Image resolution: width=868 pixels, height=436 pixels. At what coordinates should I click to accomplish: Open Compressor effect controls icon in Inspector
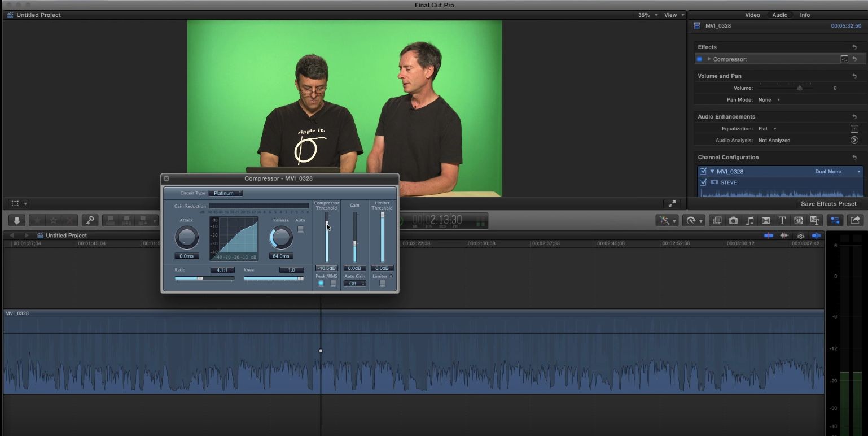(x=844, y=59)
